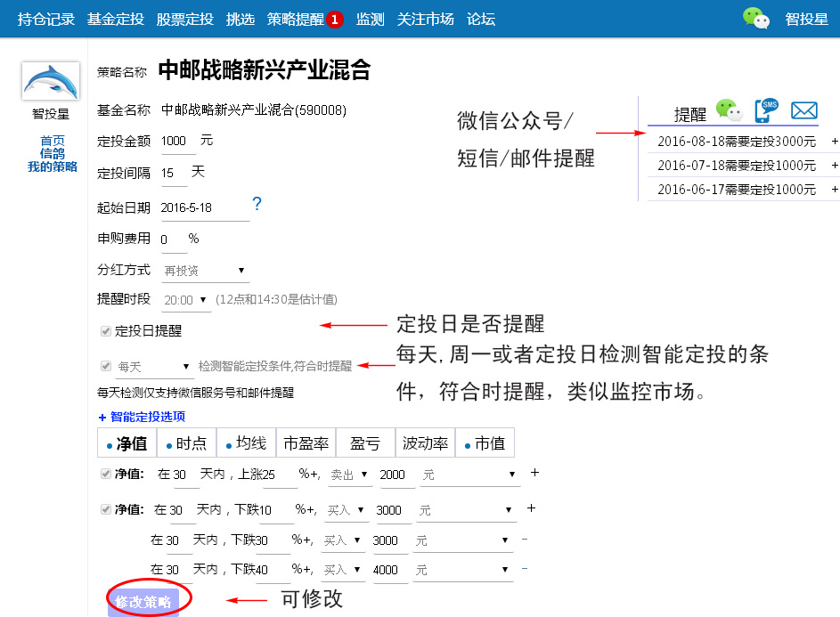Switch to the 时点 tab
840x617 pixels.
pyautogui.click(x=186, y=442)
